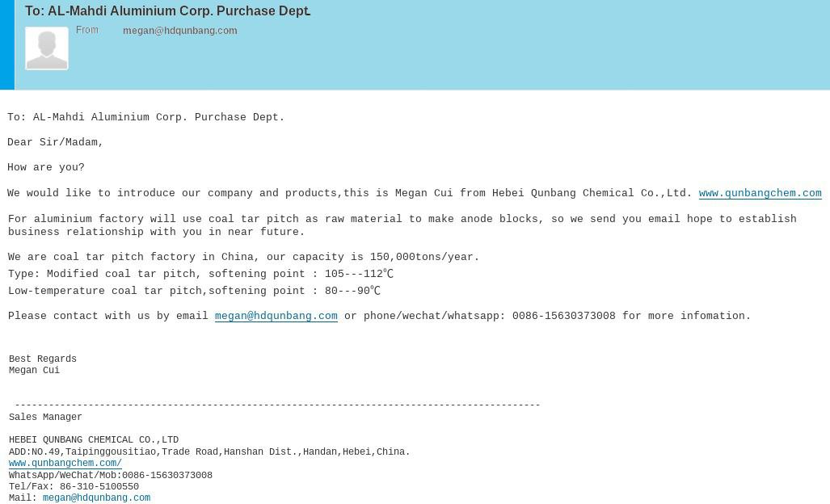This screenshot has width=830, height=504.
Task: Click the Sales Manager title text
Action: 45,417
